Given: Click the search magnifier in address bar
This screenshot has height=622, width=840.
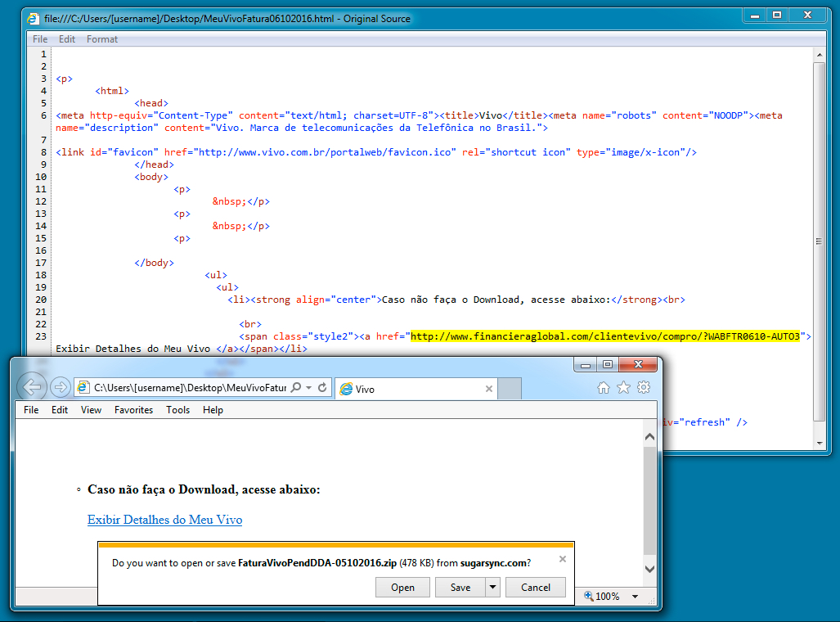Looking at the screenshot, I should pos(296,387).
